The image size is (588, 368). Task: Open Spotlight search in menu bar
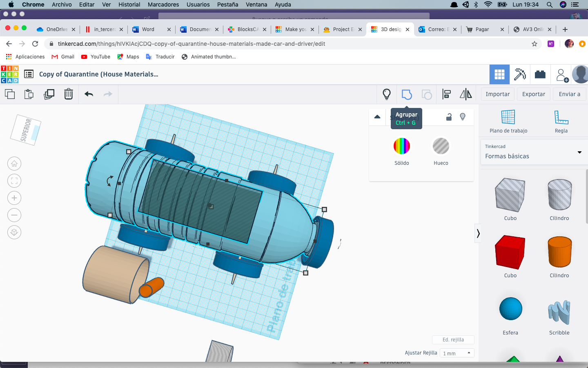click(x=550, y=4)
